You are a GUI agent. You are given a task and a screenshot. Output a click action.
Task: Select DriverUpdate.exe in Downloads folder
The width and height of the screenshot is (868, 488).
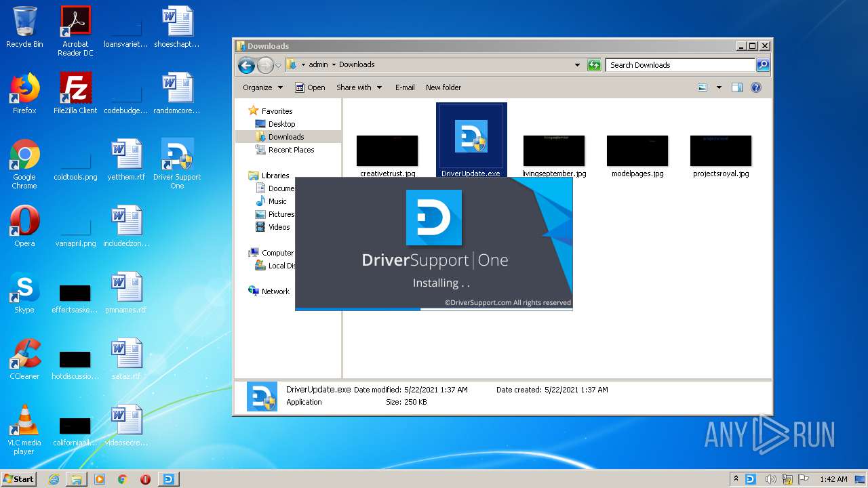click(x=471, y=141)
